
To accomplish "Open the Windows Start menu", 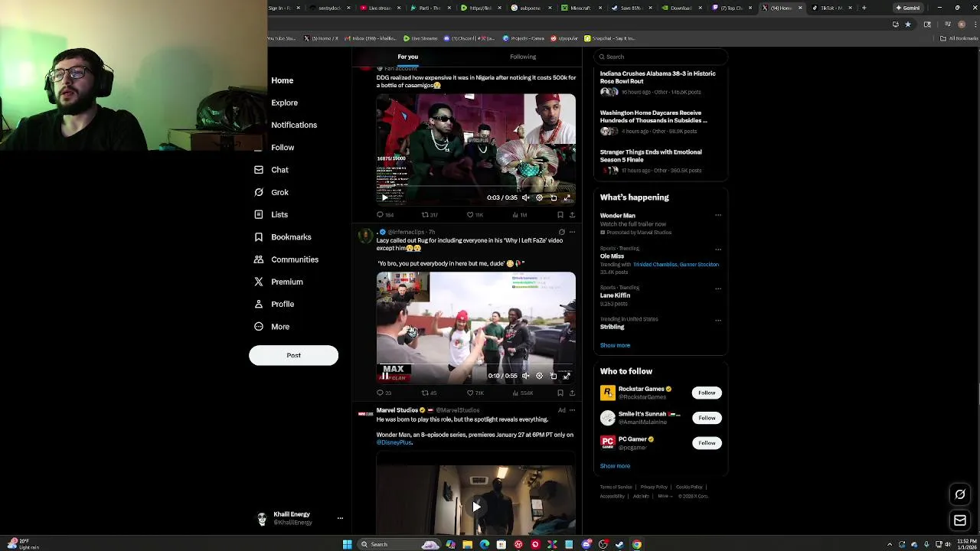I will (348, 544).
